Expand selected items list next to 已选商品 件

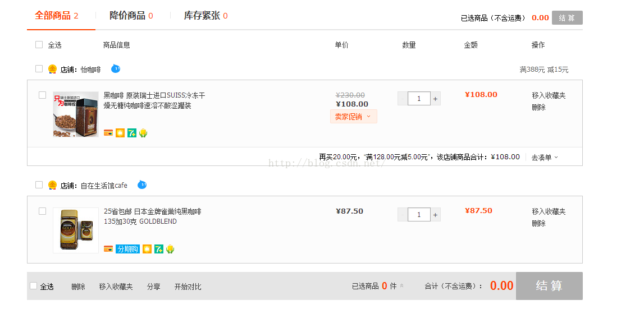(x=401, y=286)
